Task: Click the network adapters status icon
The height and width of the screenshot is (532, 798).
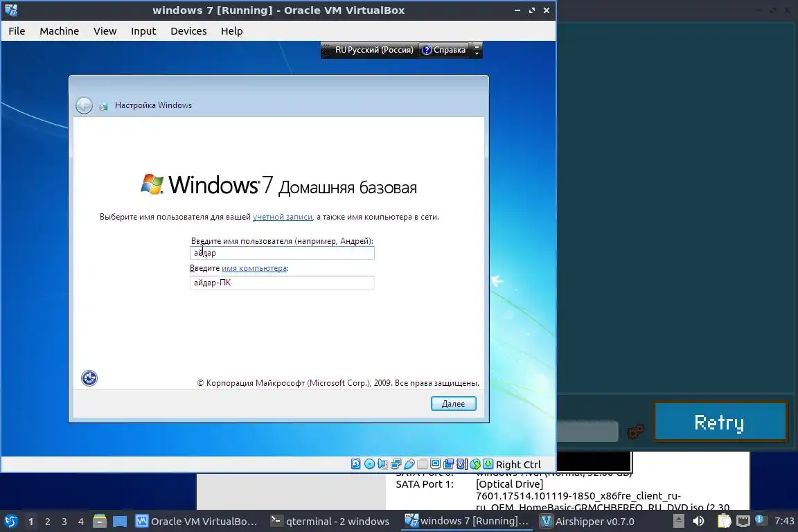Action: (396, 464)
